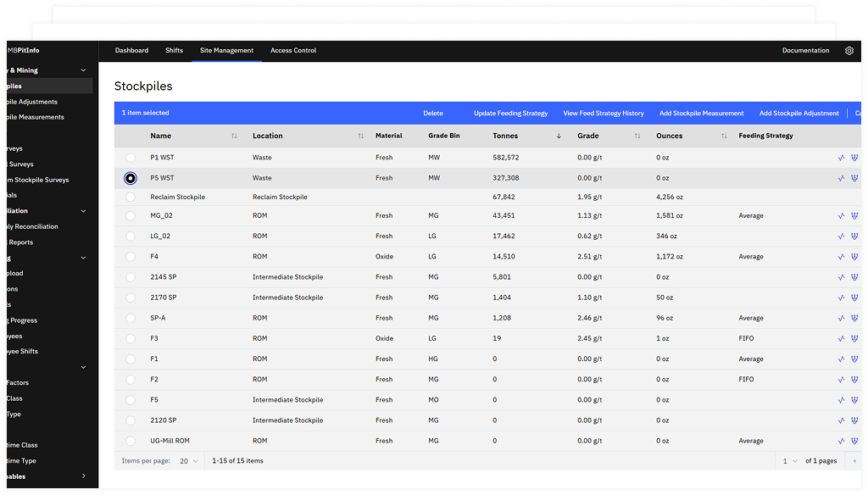
Task: Click feed flow icon for P5 WST
Action: pyautogui.click(x=854, y=178)
